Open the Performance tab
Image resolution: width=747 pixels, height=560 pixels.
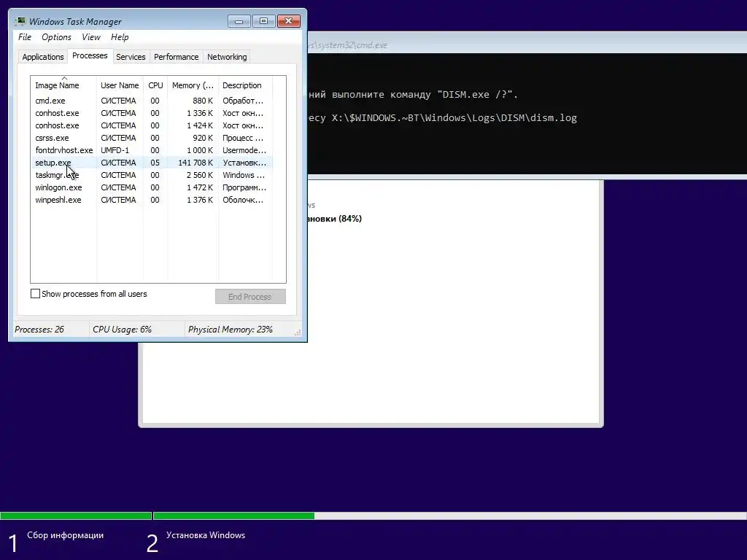point(177,57)
